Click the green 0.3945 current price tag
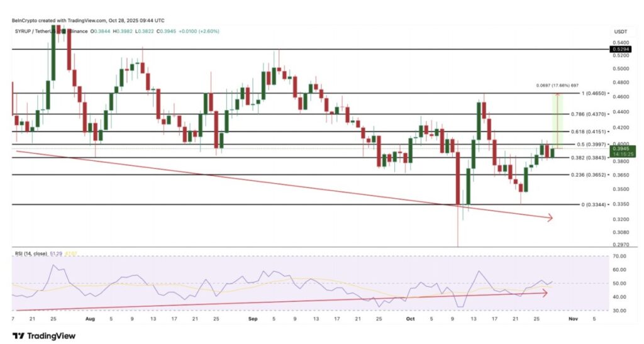 coord(619,151)
